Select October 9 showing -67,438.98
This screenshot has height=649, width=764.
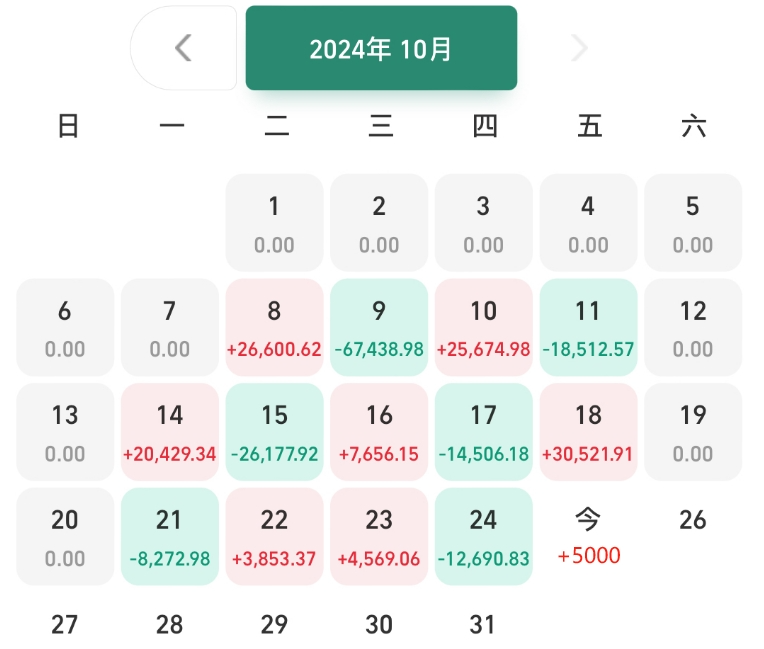[x=379, y=327]
